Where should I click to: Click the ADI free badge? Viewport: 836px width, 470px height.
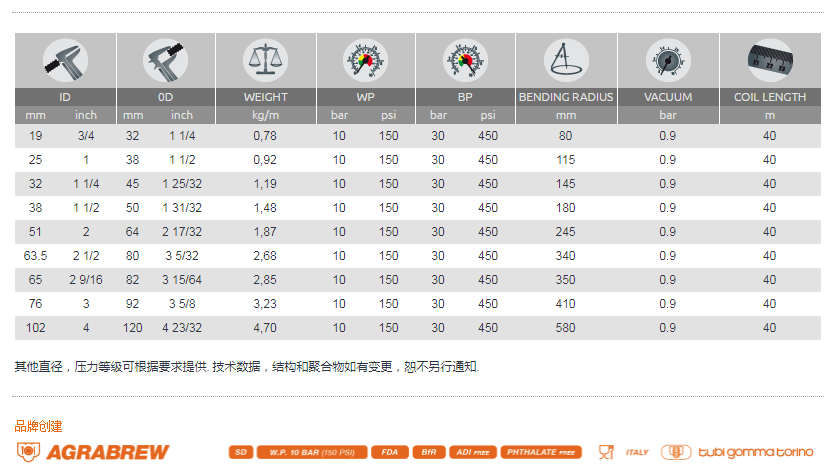pyautogui.click(x=473, y=452)
